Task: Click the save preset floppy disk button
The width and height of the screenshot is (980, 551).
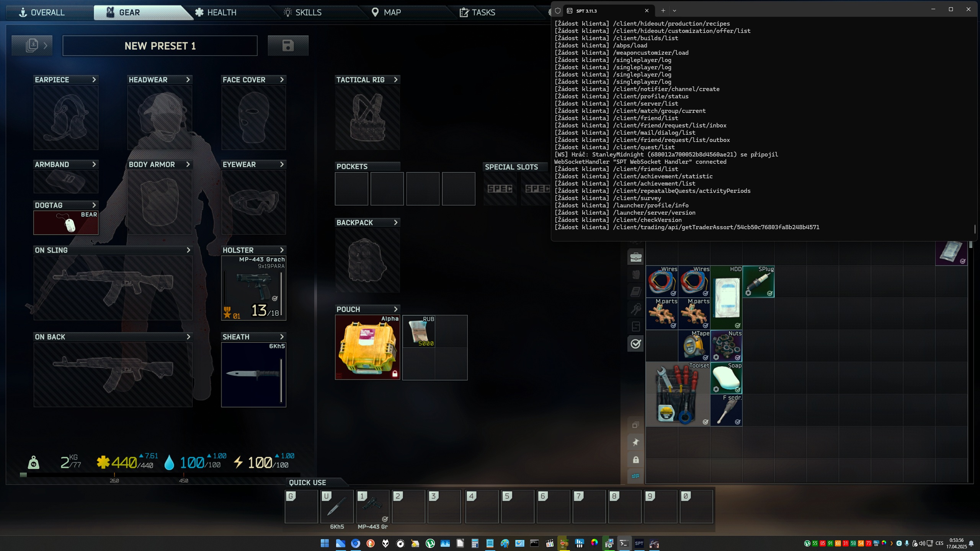Action: pyautogui.click(x=288, y=46)
